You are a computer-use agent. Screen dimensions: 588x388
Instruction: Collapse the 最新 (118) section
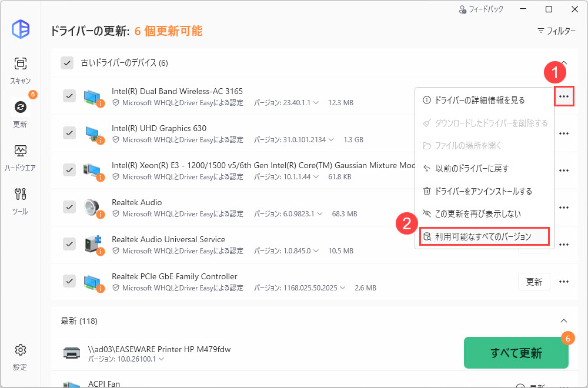[564, 321]
